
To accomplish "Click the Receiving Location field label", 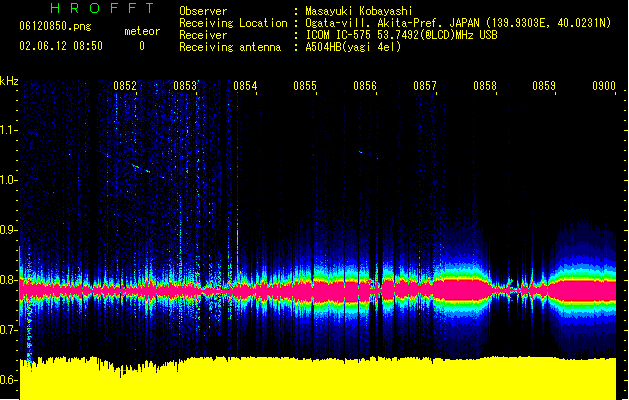I will (233, 23).
